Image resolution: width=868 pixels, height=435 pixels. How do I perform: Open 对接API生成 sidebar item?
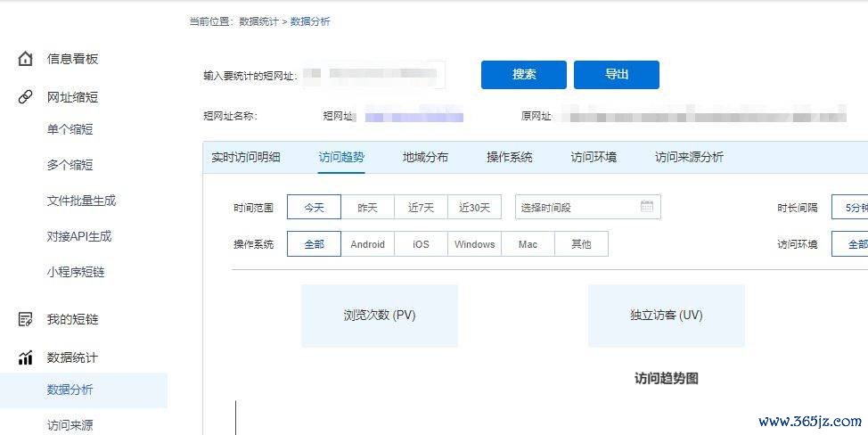pyautogui.click(x=79, y=236)
